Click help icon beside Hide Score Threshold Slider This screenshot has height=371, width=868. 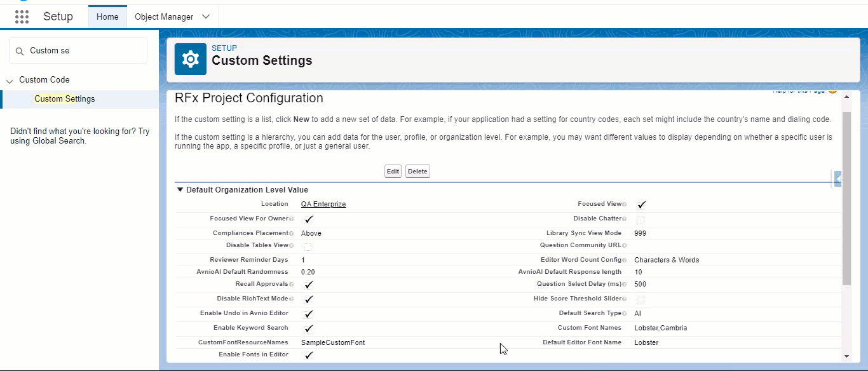[x=624, y=299]
